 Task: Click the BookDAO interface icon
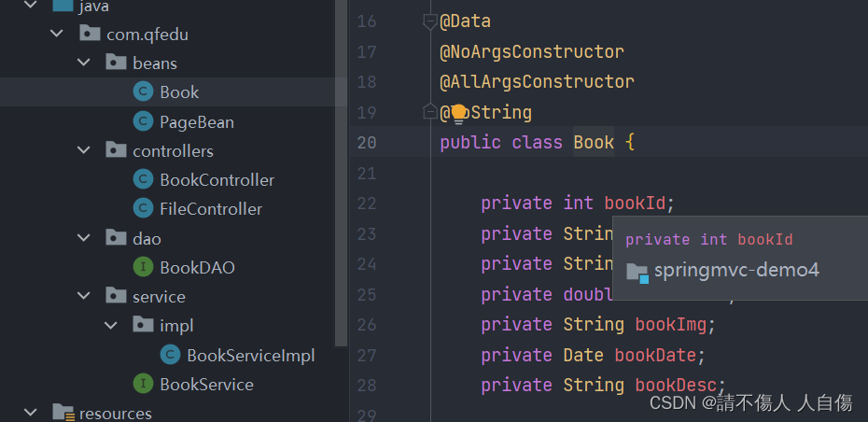[144, 268]
